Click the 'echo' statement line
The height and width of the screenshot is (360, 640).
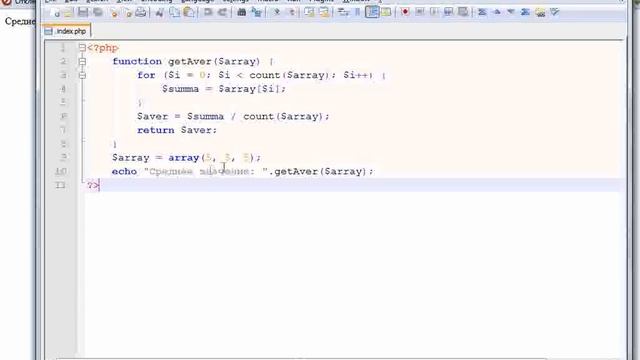click(x=243, y=171)
